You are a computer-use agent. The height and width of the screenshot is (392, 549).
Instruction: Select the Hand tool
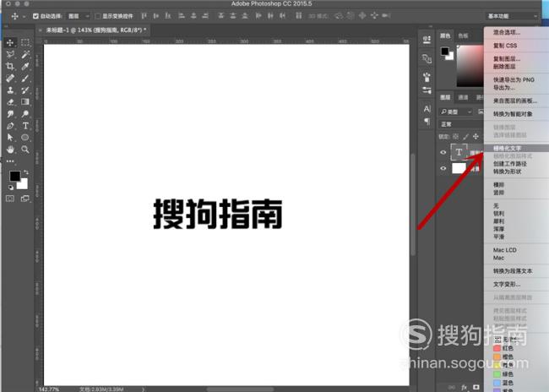[10, 150]
